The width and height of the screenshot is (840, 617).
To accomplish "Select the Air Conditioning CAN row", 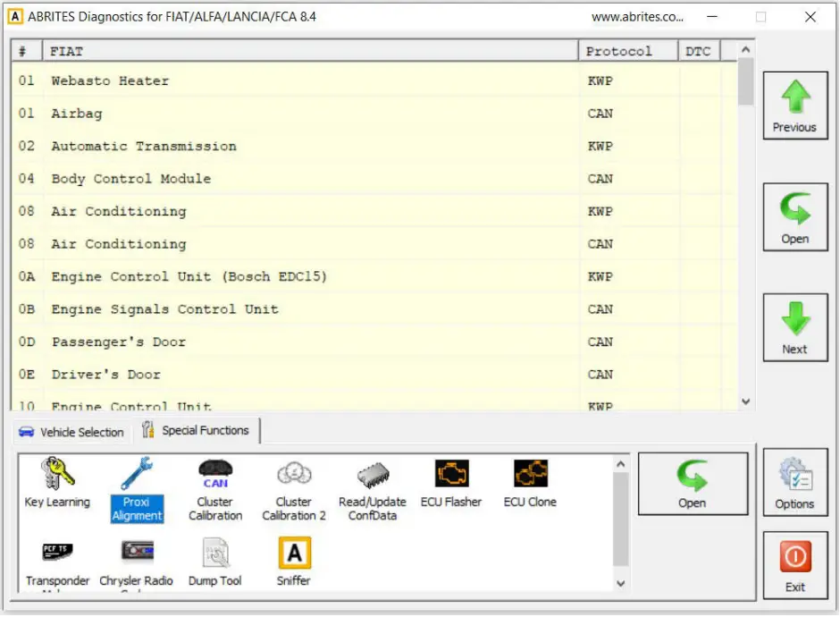I will click(374, 244).
